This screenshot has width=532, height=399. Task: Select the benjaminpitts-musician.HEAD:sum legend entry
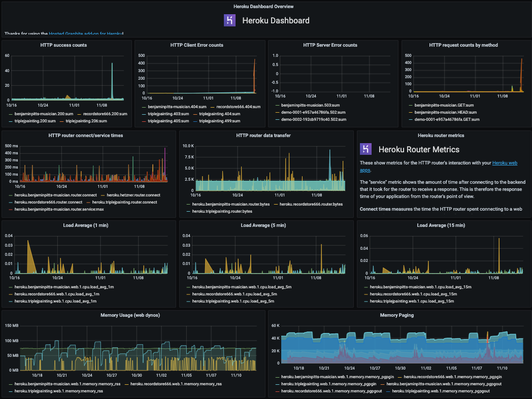click(446, 112)
